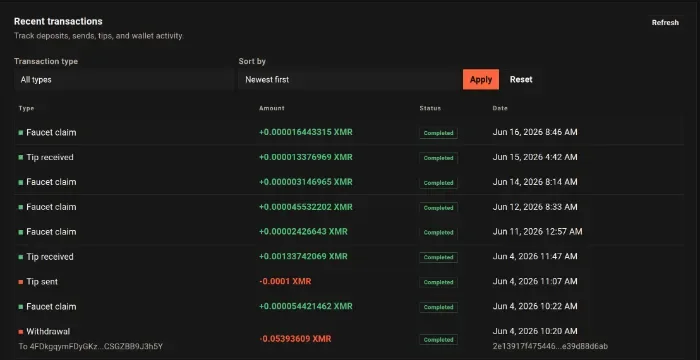Click red marker beside Withdrawal
This screenshot has height=360, width=700.
pyautogui.click(x=21, y=331)
